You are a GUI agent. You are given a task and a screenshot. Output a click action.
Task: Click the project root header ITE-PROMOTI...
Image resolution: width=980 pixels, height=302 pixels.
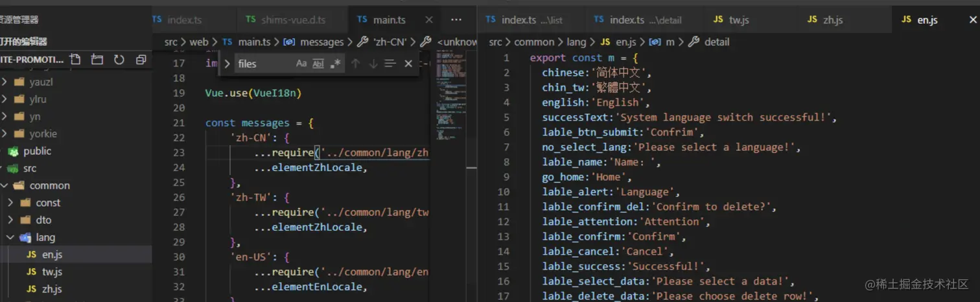(x=32, y=60)
